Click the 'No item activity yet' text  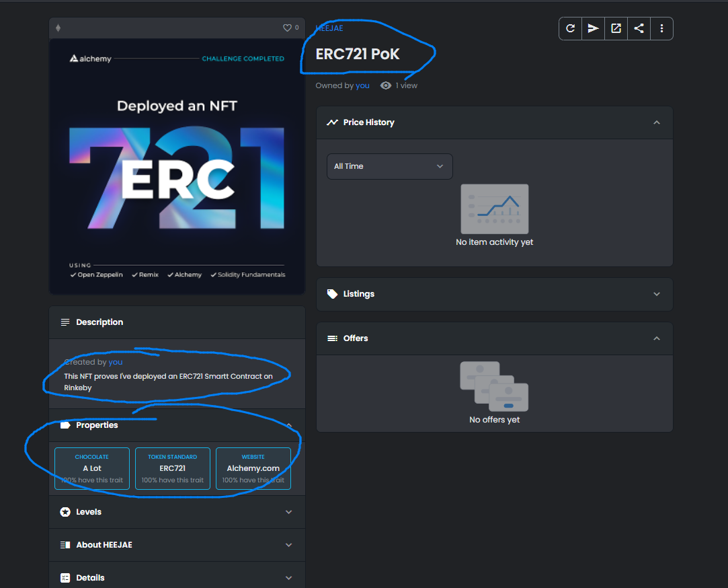click(x=495, y=242)
